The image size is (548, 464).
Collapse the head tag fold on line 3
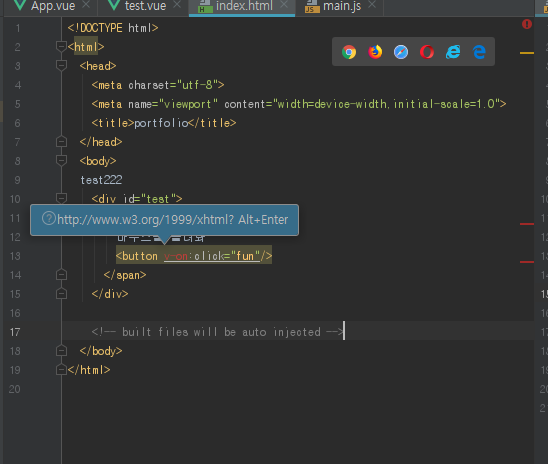(61, 65)
